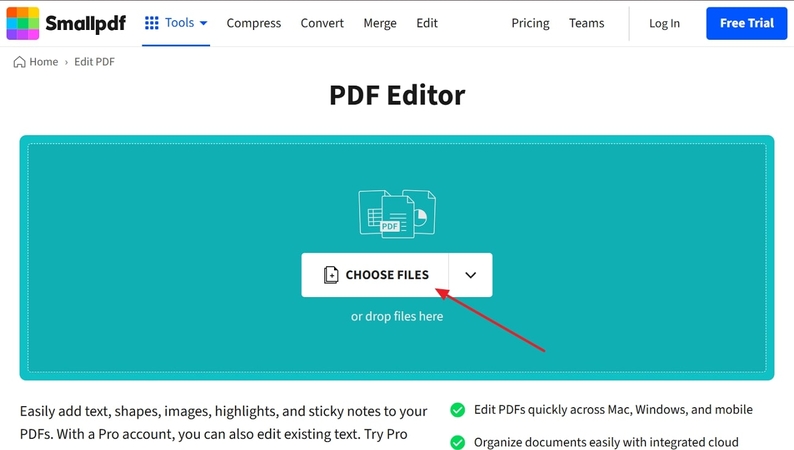Click 'Edit PDFs quickly across Mac, Windows' text
This screenshot has width=794, height=450.
613,410
